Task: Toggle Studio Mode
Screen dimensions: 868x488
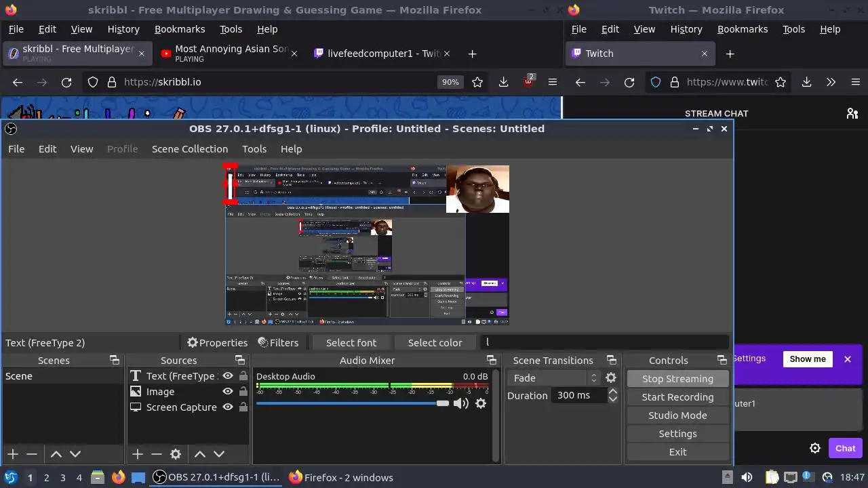Action: (x=677, y=415)
